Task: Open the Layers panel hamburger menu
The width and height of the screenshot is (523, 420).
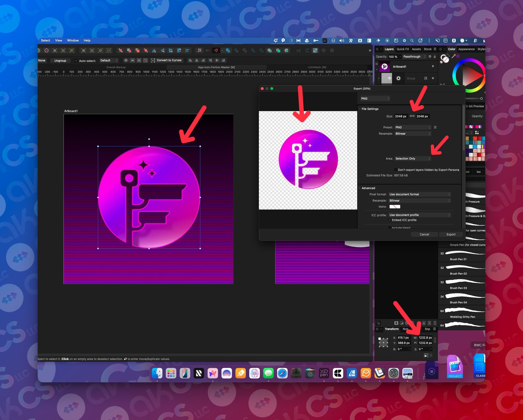Action: (x=435, y=49)
